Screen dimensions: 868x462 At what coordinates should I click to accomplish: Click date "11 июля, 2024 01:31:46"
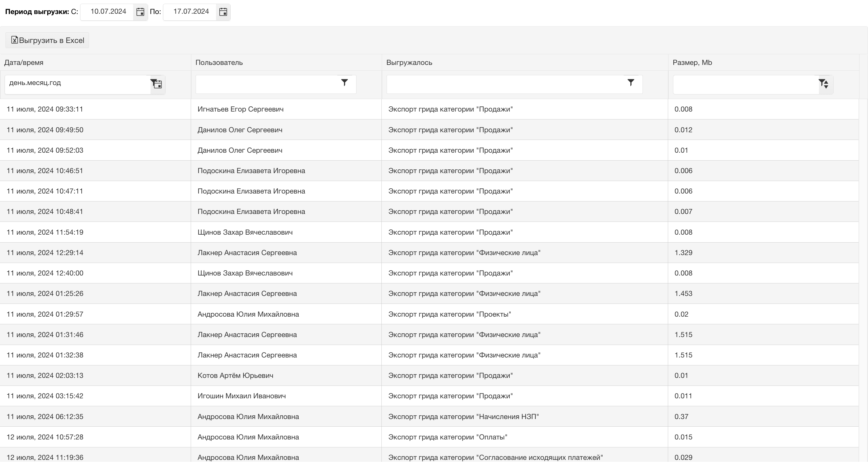pyautogui.click(x=45, y=335)
